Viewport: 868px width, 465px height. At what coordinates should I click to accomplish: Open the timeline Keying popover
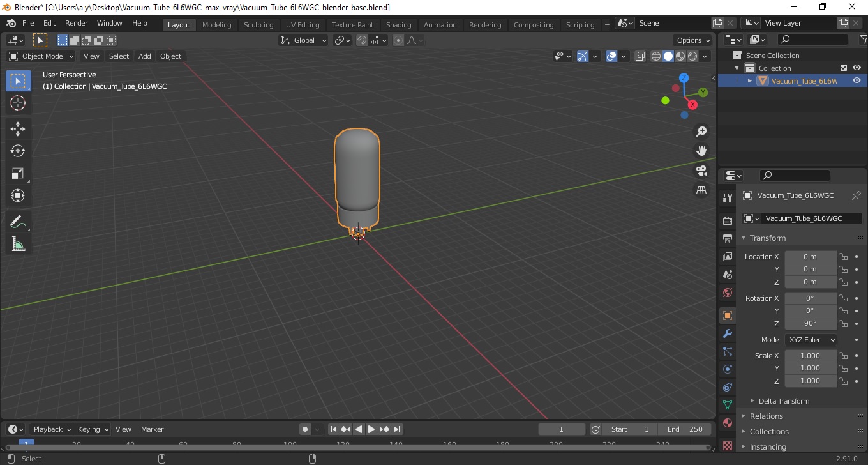92,429
